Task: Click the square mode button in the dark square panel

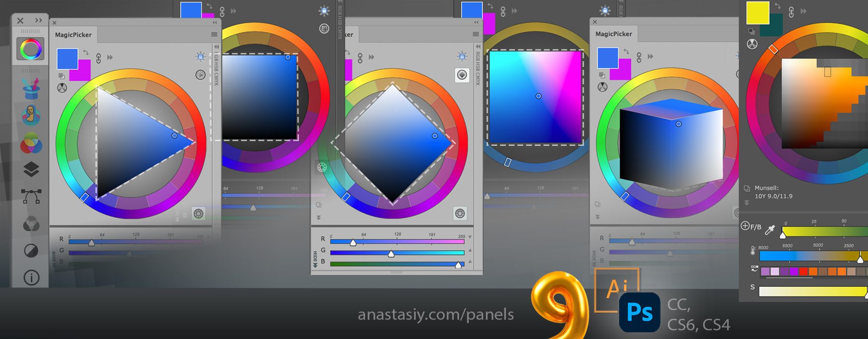Action: click(324, 29)
